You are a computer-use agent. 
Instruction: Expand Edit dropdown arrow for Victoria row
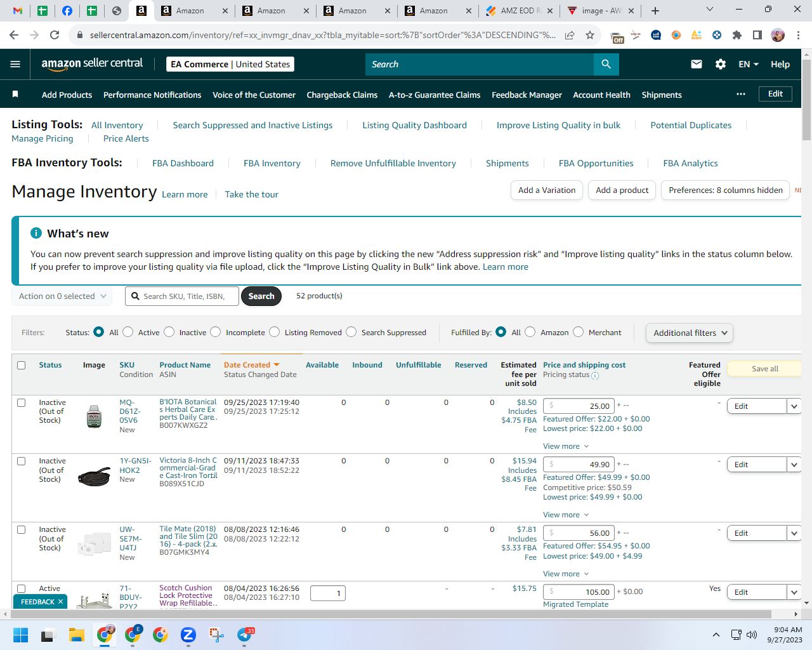click(794, 465)
